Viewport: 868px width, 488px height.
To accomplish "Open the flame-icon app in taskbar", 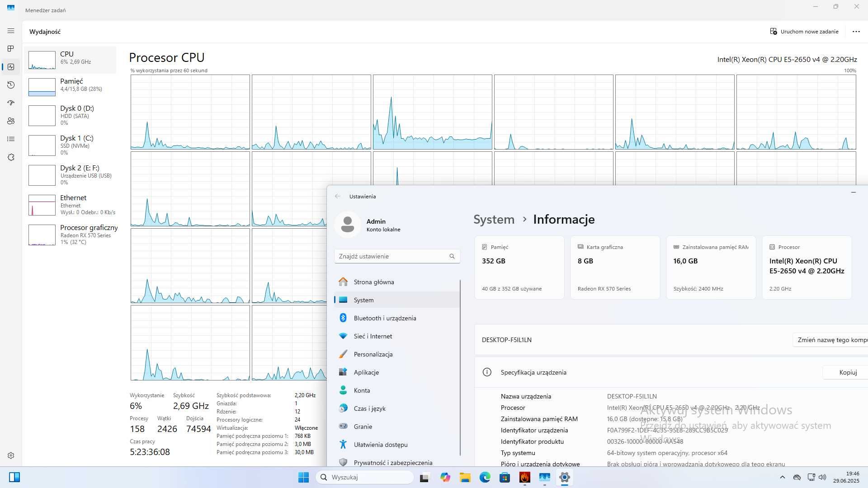I will (x=524, y=477).
